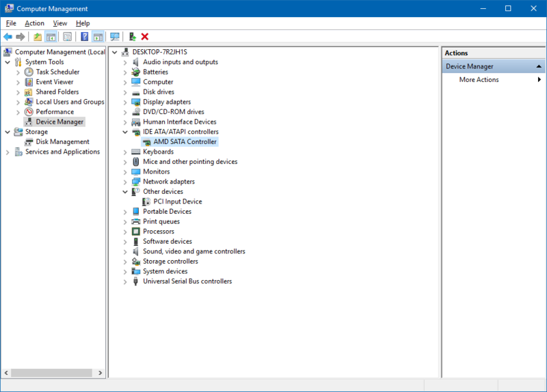Expand the Keyboards node
This screenshot has height=392, width=547.
(125, 152)
